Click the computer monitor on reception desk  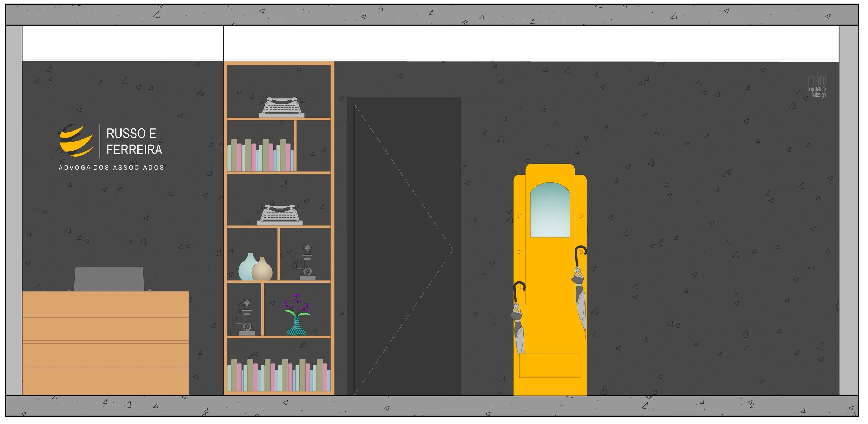[x=109, y=279]
